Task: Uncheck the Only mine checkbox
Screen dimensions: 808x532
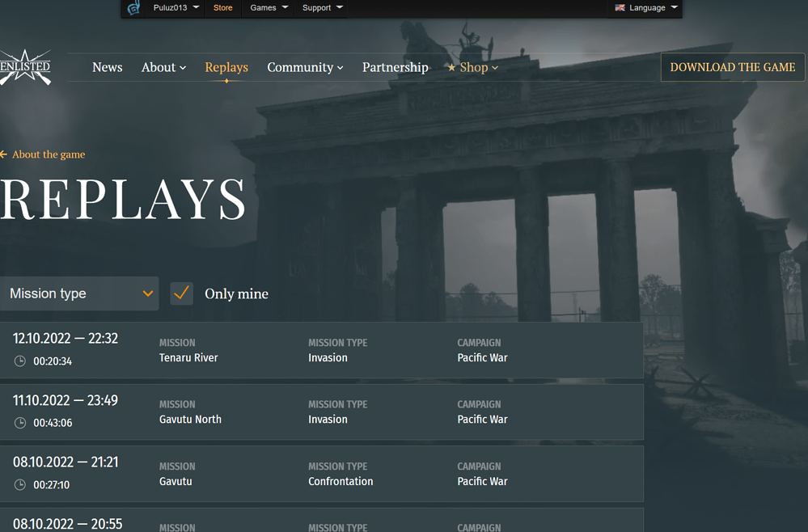Action: click(182, 293)
